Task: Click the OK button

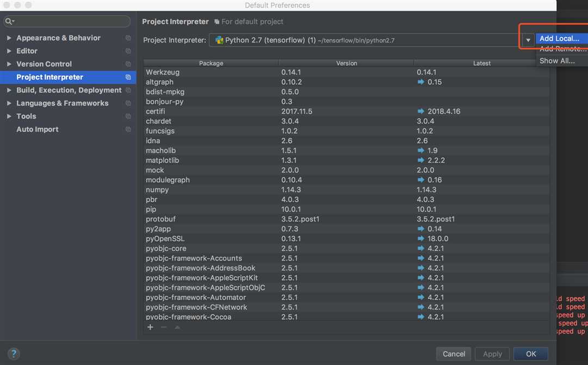Action: pyautogui.click(x=531, y=354)
